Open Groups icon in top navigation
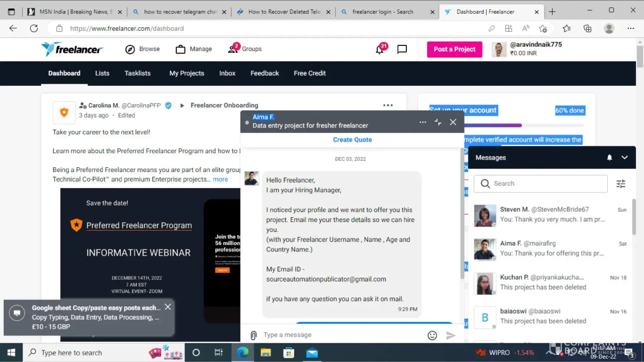The height and width of the screenshot is (362, 644). [x=233, y=49]
